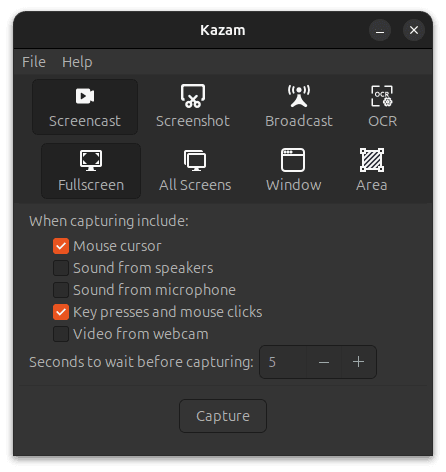Enable Sound from speakers
The width and height of the screenshot is (446, 472).
(61, 268)
